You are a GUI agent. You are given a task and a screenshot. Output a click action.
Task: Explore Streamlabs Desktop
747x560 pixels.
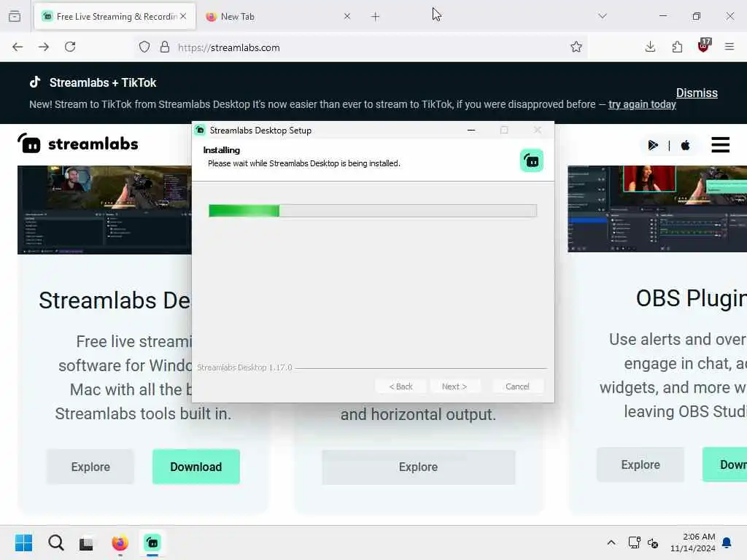pos(90,467)
